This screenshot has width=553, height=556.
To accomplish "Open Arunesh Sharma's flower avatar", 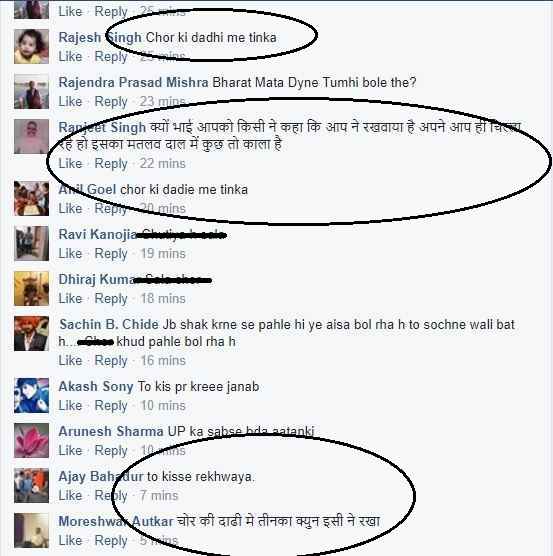I will click(31, 440).
